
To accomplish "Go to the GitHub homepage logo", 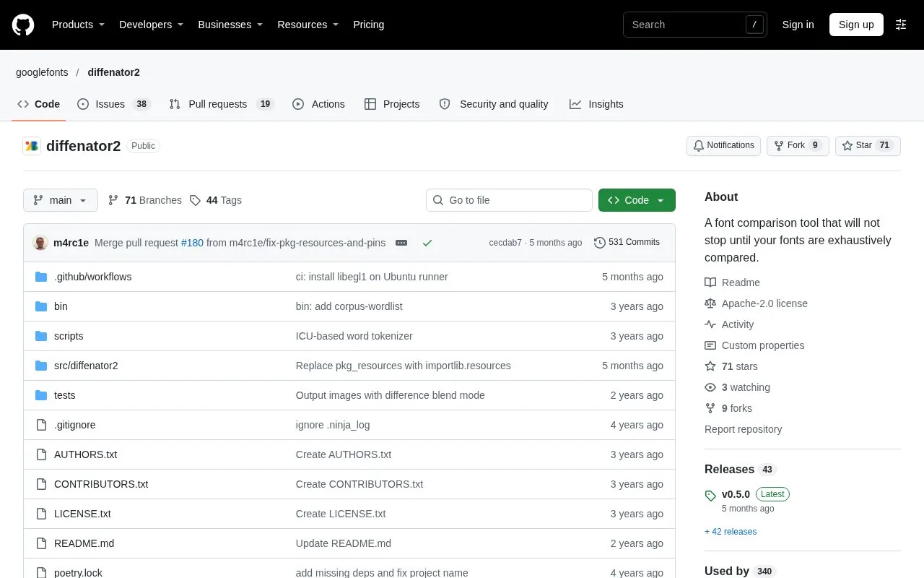I will [x=23, y=25].
